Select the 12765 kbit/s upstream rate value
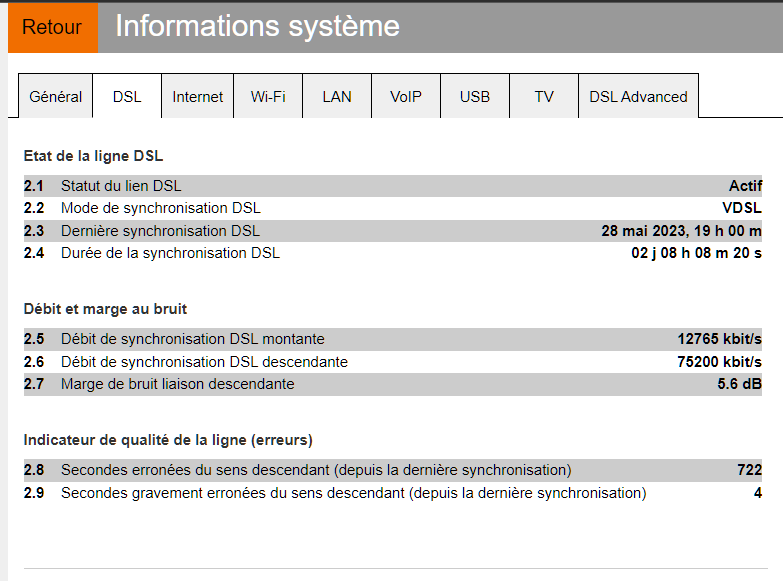The width and height of the screenshot is (783, 581). point(719,339)
